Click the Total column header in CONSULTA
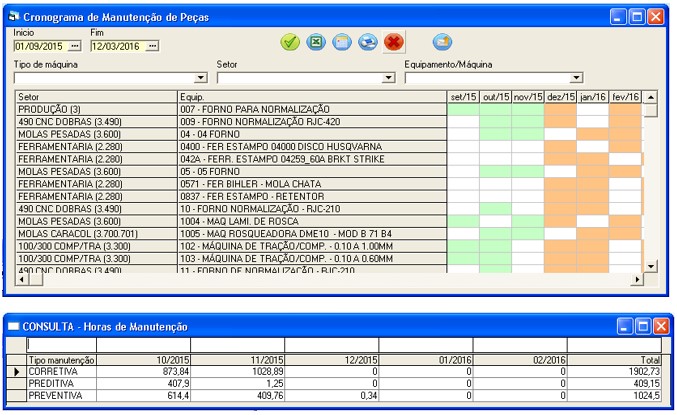 (x=614, y=360)
